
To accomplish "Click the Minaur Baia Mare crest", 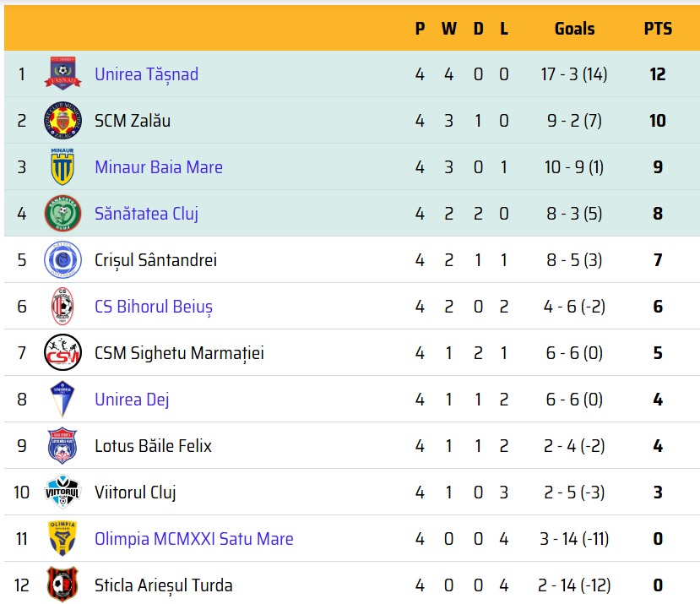I will coord(62,166).
